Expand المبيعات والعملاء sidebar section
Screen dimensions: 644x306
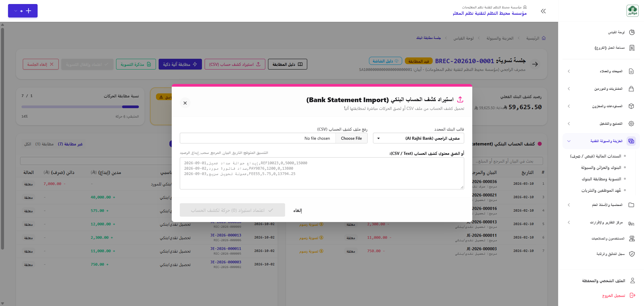(x=601, y=71)
